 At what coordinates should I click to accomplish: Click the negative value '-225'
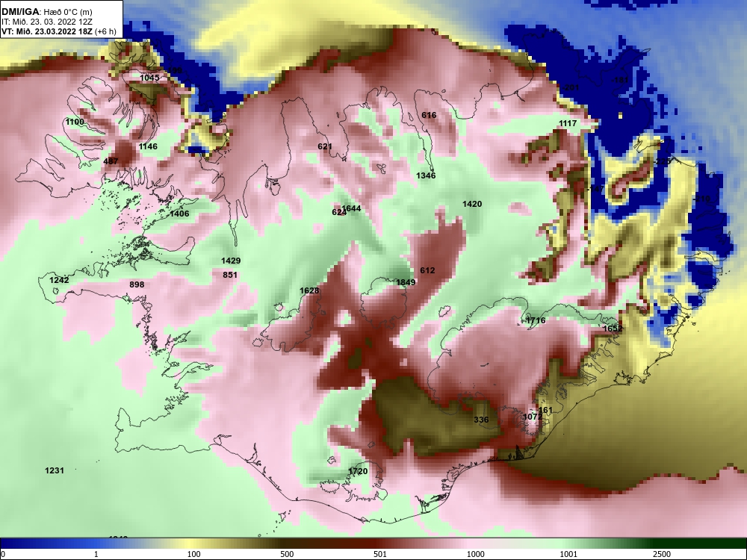point(662,161)
